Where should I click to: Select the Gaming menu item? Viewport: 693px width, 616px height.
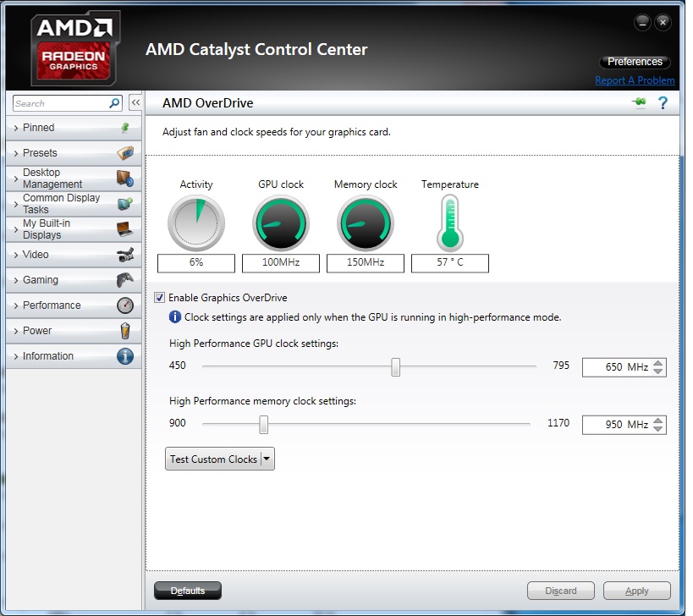click(x=74, y=280)
